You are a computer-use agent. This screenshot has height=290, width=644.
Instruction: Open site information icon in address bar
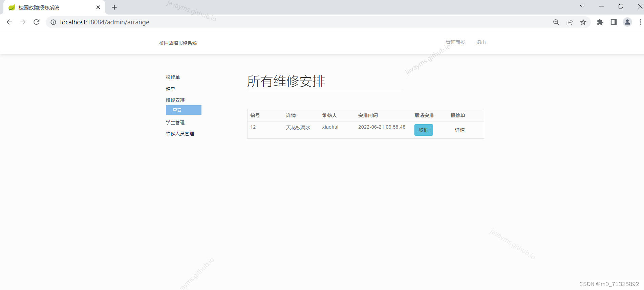tap(53, 22)
